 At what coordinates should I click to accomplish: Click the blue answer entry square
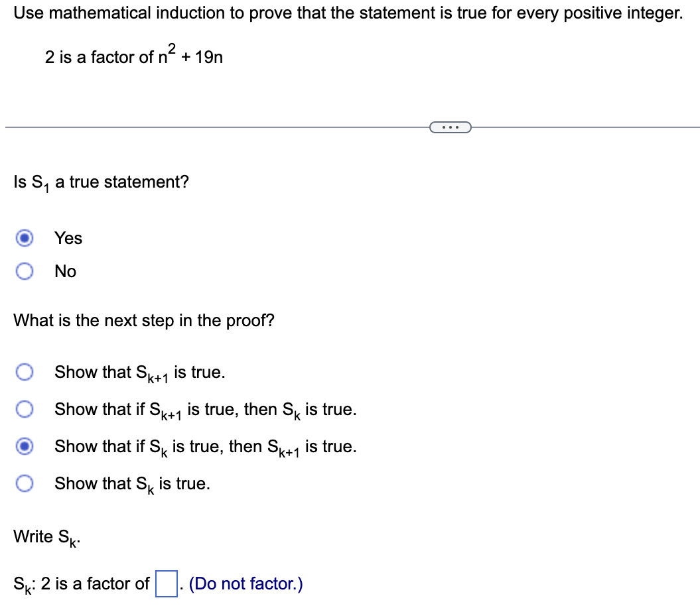164,583
